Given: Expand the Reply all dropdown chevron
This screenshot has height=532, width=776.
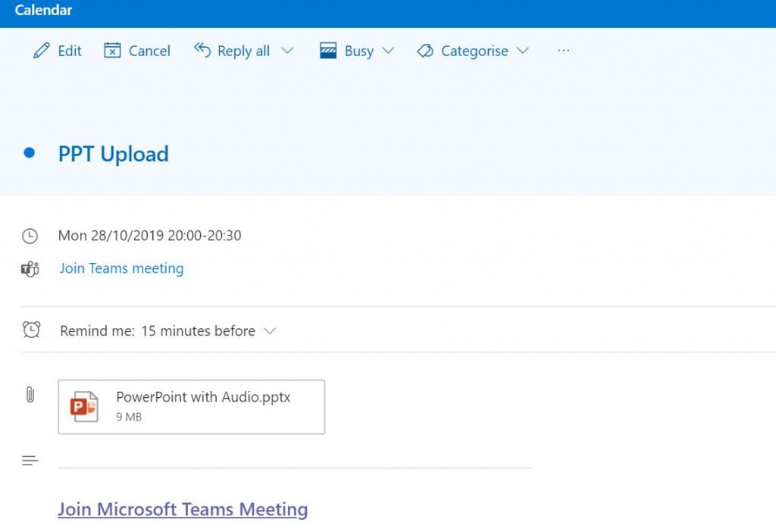Looking at the screenshot, I should tap(289, 50).
